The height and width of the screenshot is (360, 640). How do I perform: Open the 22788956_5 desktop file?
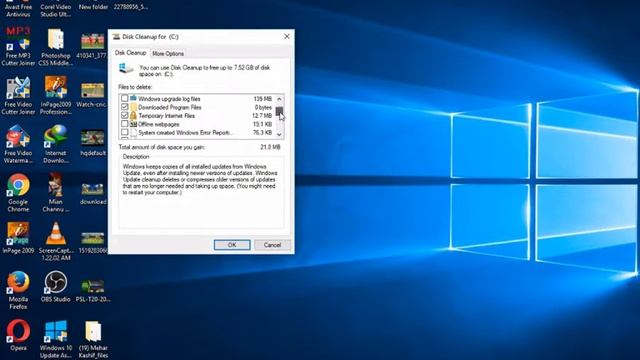[131, 6]
